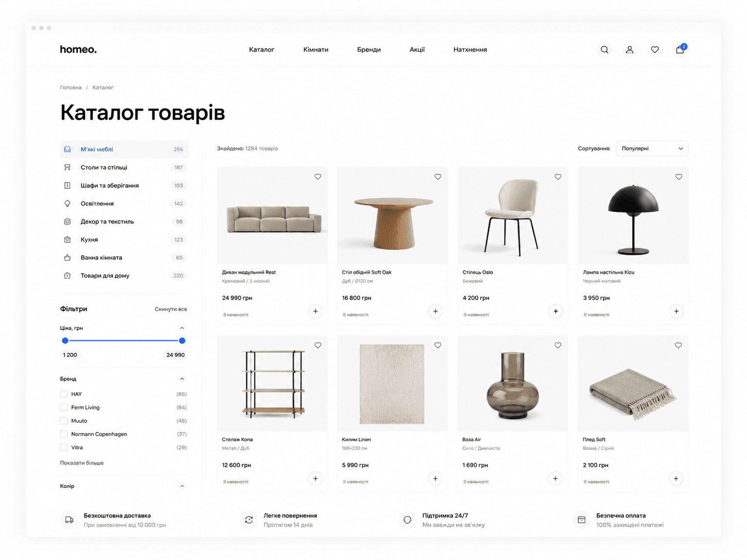Click the right price slider handle
The image size is (747, 560).
182,341
